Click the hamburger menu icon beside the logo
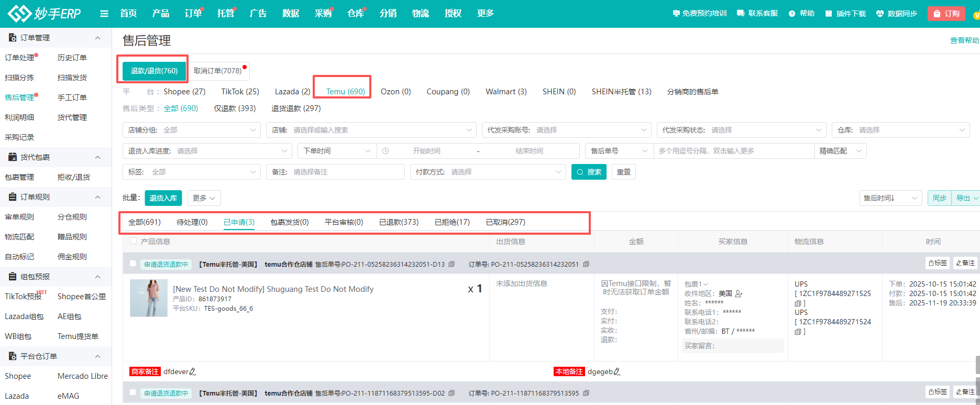Image resolution: width=980 pixels, height=405 pixels. click(104, 14)
